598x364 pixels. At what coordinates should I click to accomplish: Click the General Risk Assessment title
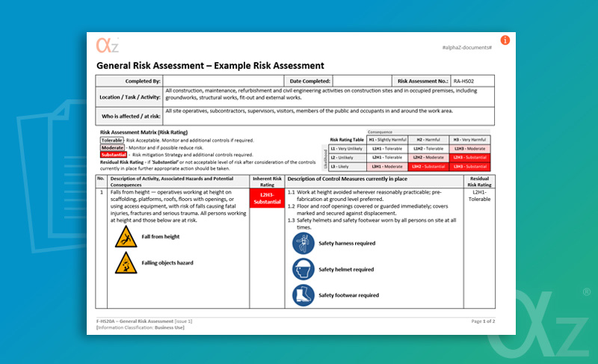(210, 66)
